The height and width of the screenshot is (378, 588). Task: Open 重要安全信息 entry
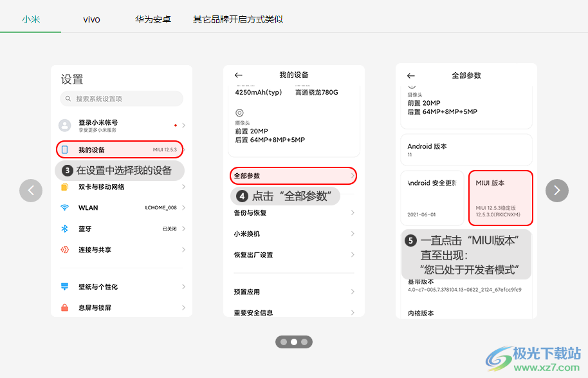[x=294, y=312]
